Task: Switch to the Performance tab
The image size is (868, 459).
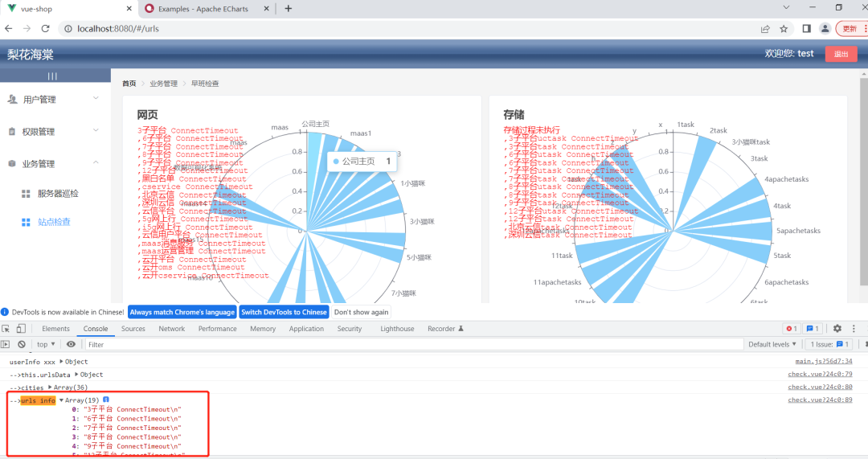Action: tap(217, 329)
